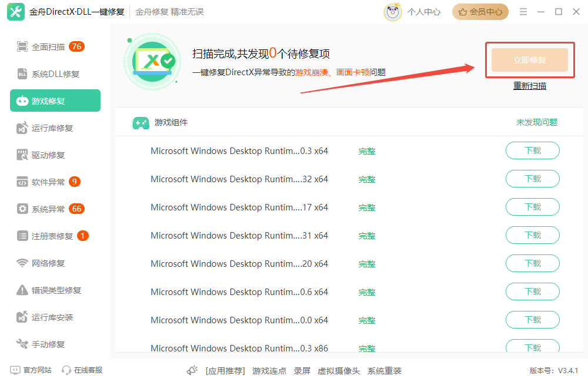Download the Runtime 0.3 x64 component
Screen dimensions: 588x382
point(533,150)
